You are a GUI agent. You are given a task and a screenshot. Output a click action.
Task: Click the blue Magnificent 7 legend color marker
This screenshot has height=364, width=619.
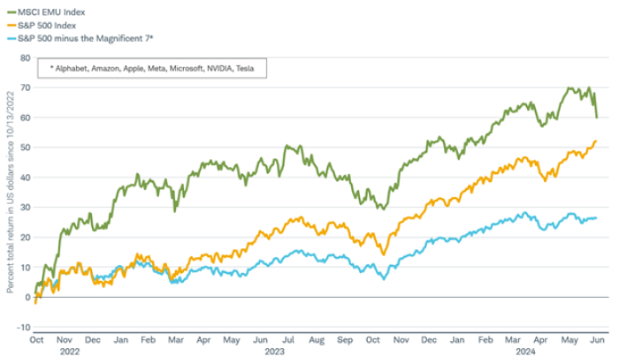tap(11, 39)
